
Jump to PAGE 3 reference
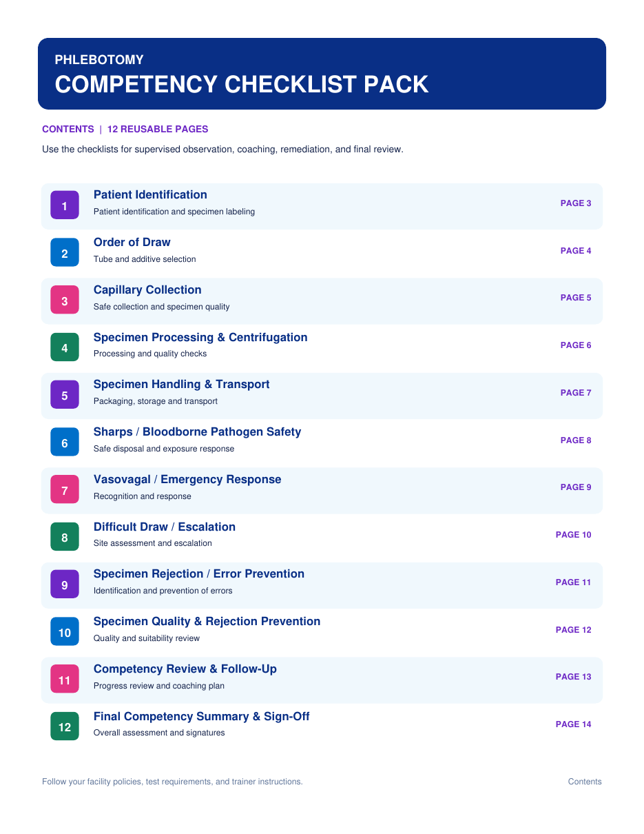click(x=576, y=203)
